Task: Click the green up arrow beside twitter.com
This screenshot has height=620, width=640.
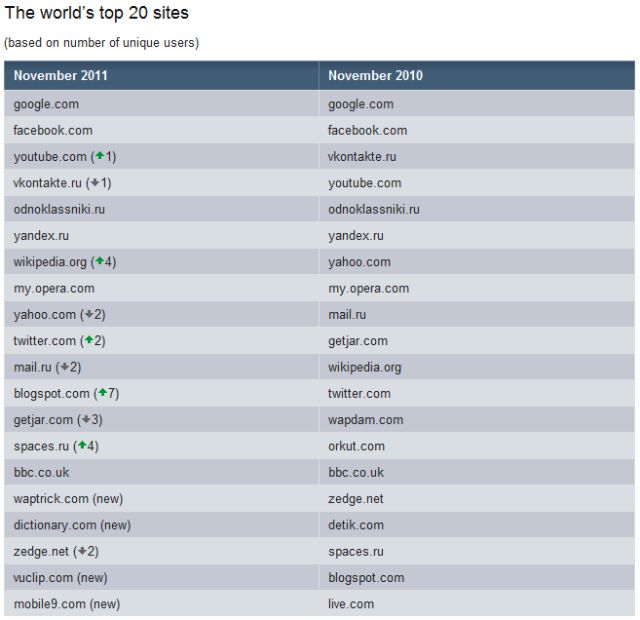Action: coord(89,340)
